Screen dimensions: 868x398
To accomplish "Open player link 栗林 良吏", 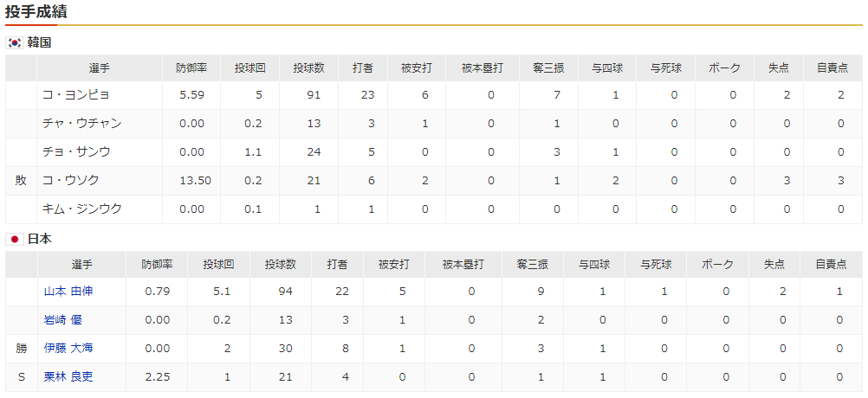I will click(68, 377).
